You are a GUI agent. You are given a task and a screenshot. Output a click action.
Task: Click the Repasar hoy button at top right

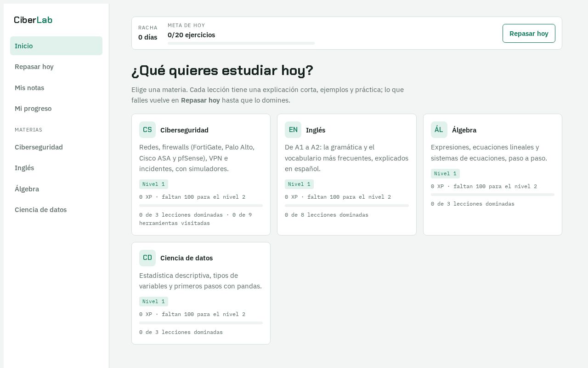click(x=529, y=34)
